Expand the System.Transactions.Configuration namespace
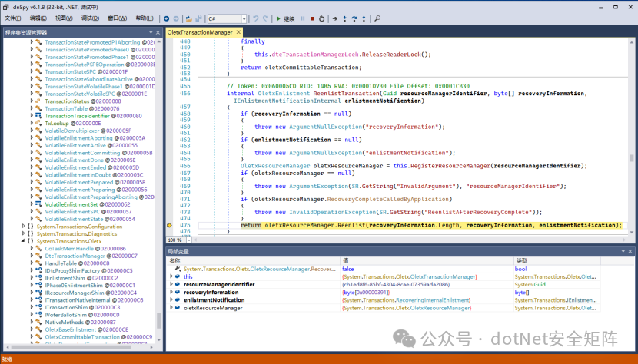 [x=23, y=226]
